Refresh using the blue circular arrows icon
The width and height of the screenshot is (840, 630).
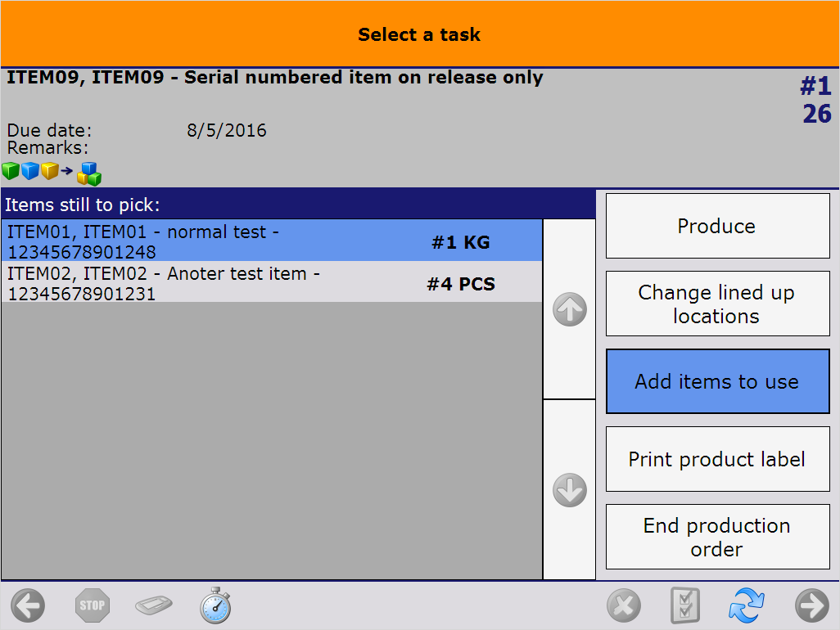click(x=746, y=606)
